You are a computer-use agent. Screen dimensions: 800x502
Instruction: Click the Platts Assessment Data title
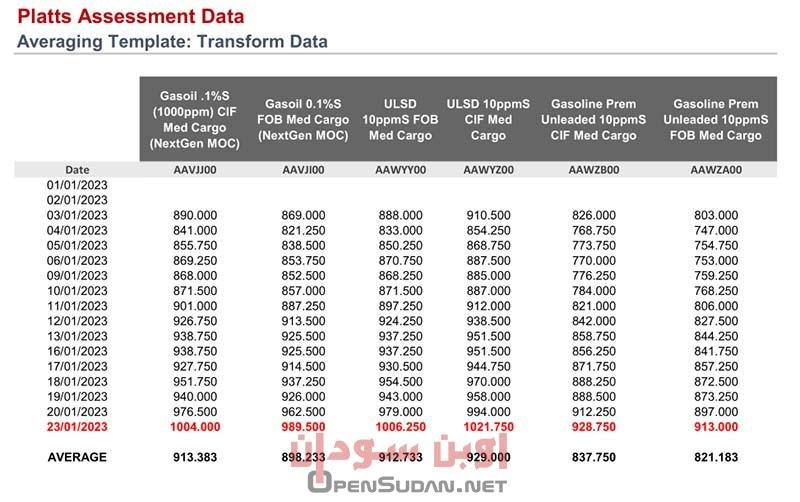click(130, 17)
